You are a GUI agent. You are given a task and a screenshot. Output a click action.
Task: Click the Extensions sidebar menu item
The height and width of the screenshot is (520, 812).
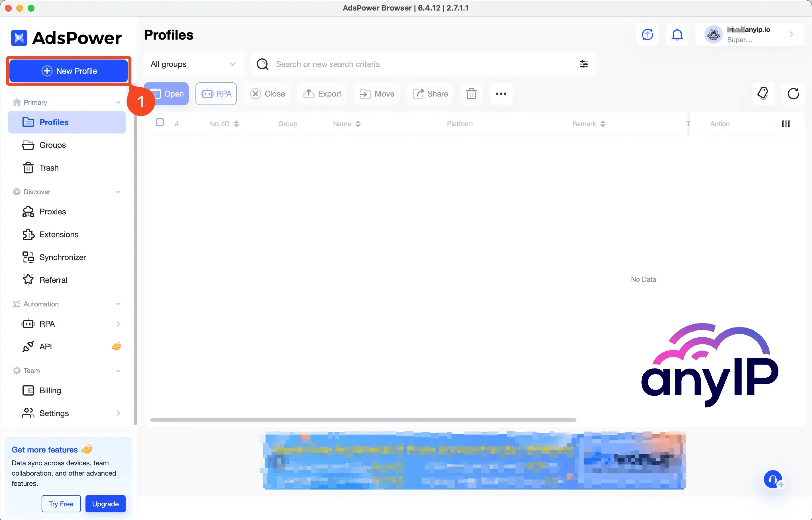tap(59, 234)
